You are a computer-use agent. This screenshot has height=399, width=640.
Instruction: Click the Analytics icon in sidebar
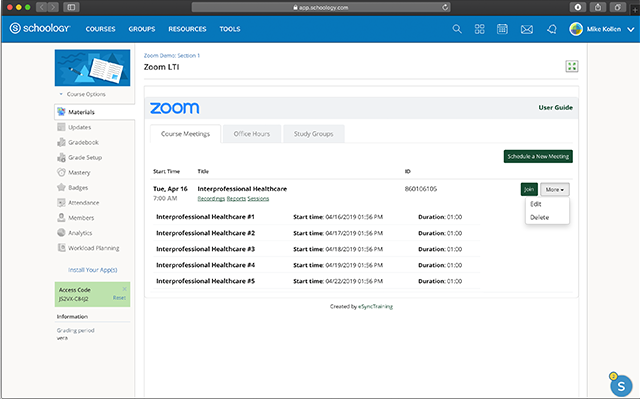click(61, 233)
